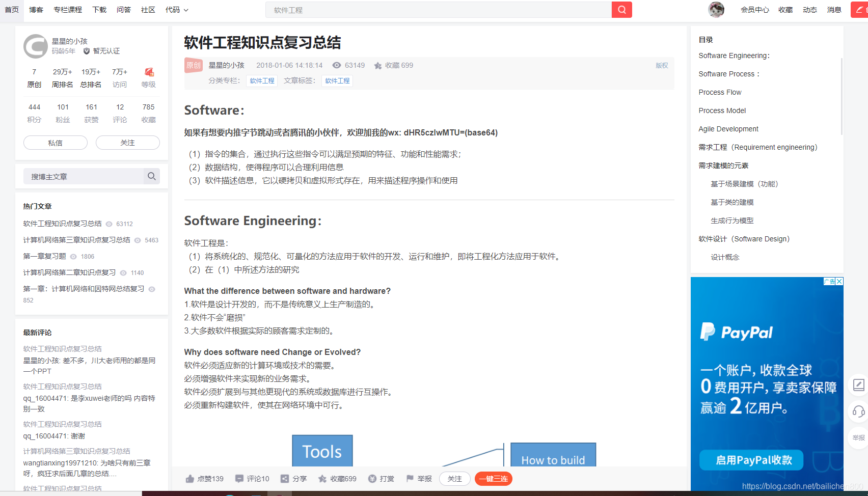Screen dimensions: 868x496
Task: Click the thumbs-up like icon below the article
Action: click(x=191, y=478)
